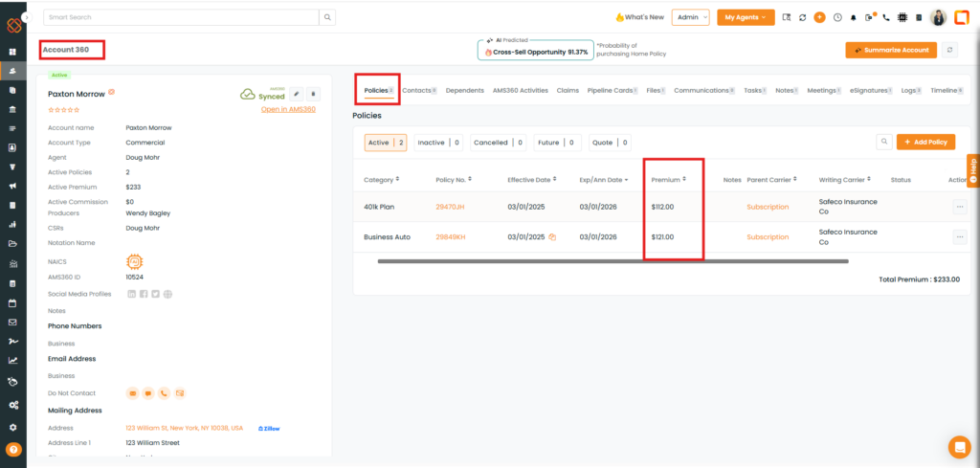Open the orange help question mark icon

(x=13, y=449)
